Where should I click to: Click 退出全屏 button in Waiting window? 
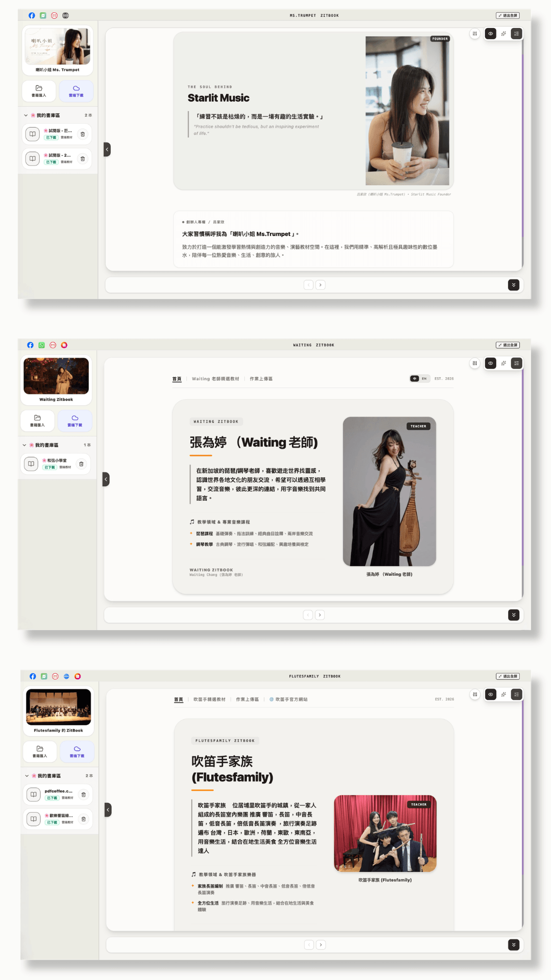tap(508, 345)
